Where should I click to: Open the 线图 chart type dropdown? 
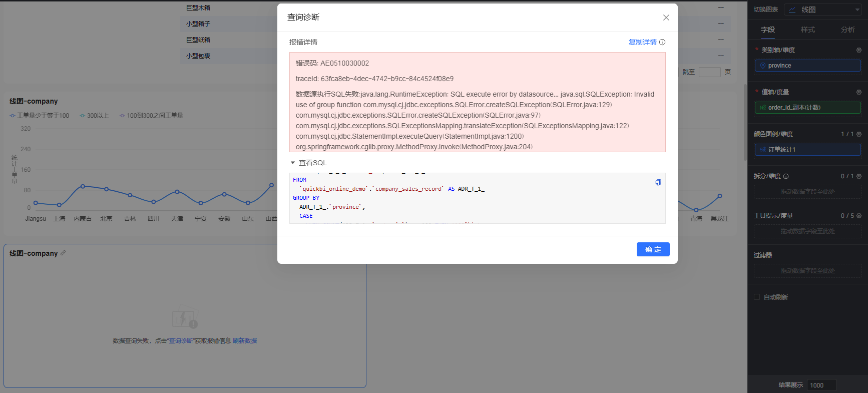click(822, 10)
